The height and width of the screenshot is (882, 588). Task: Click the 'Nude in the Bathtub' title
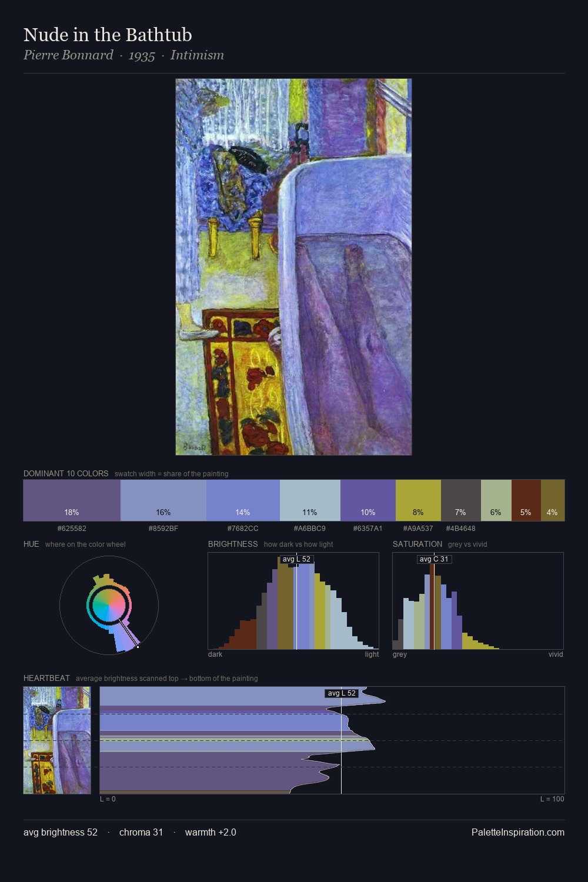tap(108, 35)
